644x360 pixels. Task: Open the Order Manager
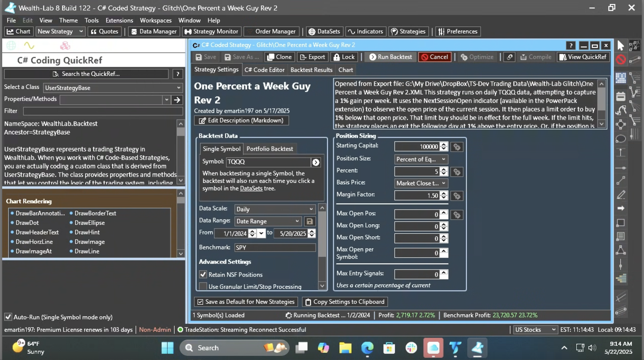(x=272, y=31)
